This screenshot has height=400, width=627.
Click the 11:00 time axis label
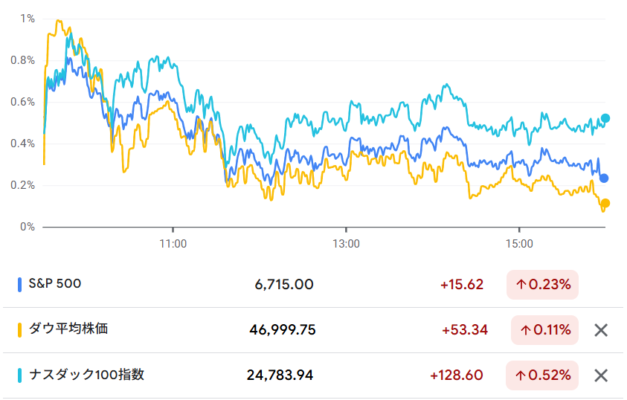click(x=174, y=243)
